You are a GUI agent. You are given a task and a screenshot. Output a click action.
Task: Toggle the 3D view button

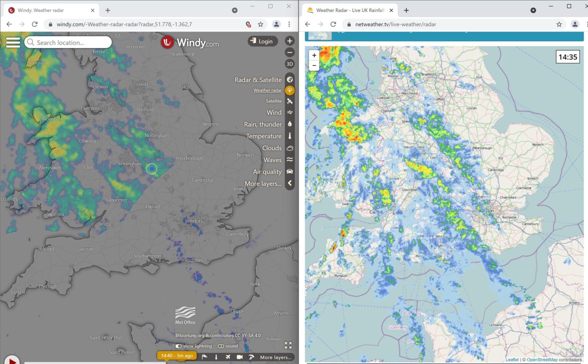pos(289,64)
